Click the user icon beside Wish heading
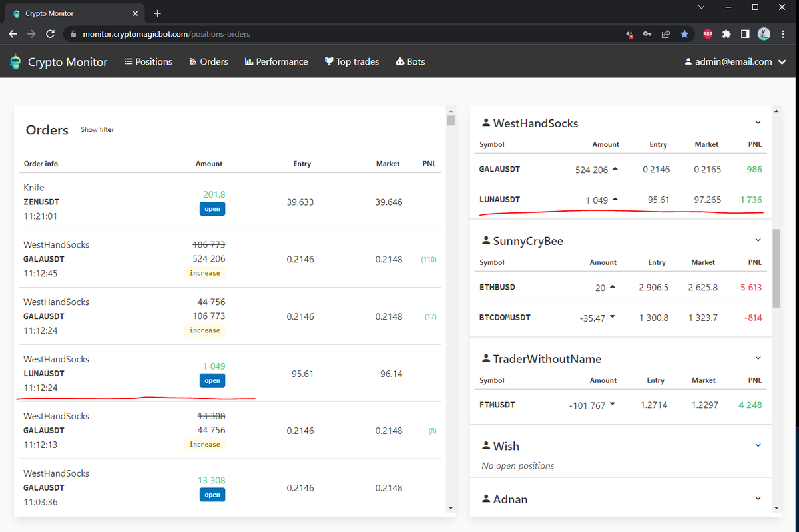Image resolution: width=799 pixels, height=532 pixels. point(486,446)
